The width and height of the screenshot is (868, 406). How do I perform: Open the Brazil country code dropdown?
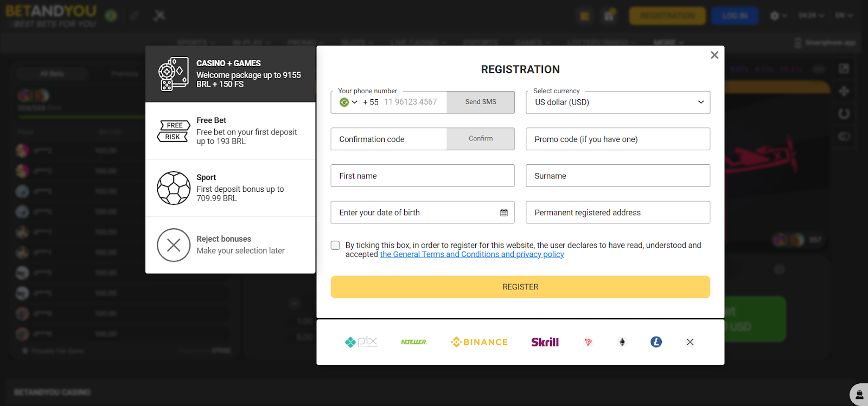(x=348, y=102)
